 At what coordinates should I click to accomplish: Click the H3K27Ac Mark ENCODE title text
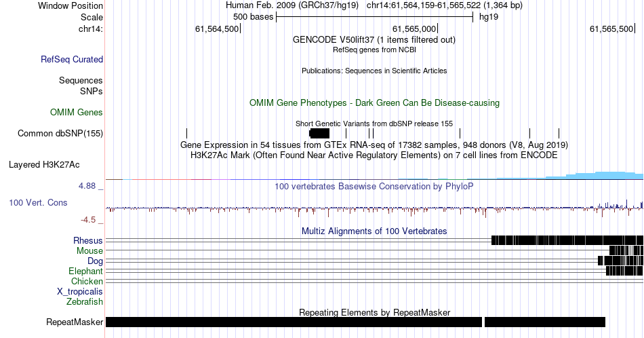(374, 155)
